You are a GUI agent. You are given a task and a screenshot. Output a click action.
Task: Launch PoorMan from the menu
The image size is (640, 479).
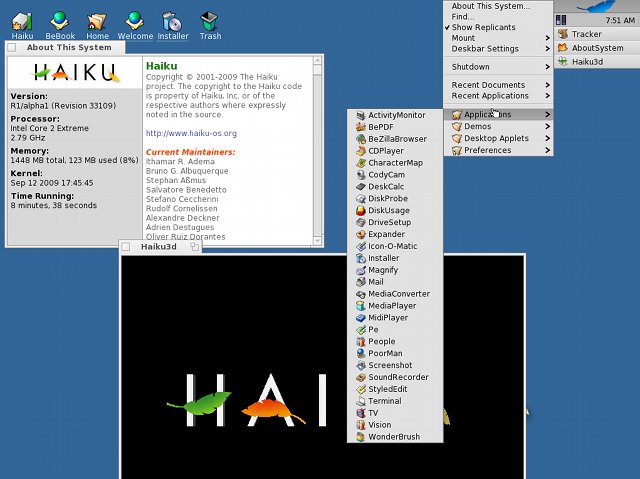click(395, 353)
